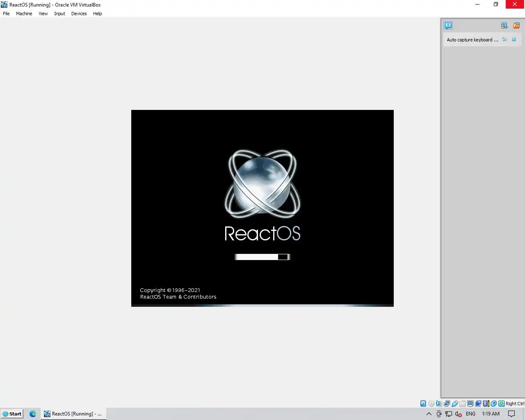Click the recording status bar icon
The width and height of the screenshot is (525, 420).
pos(478,404)
